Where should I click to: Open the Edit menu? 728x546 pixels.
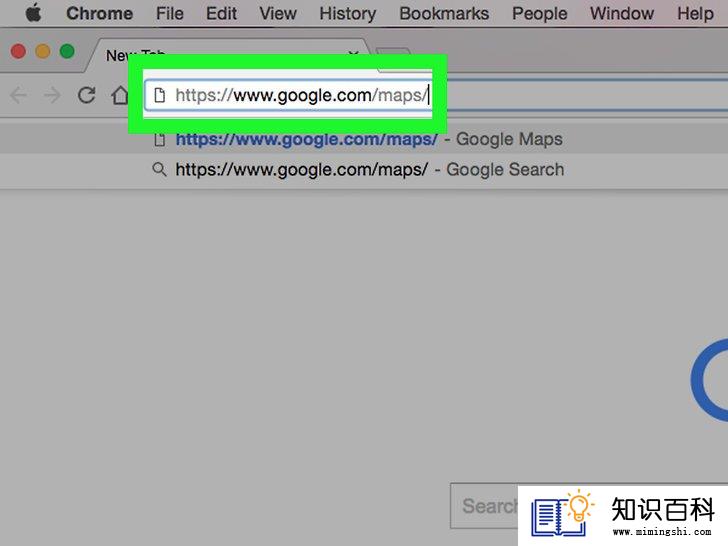[221, 13]
